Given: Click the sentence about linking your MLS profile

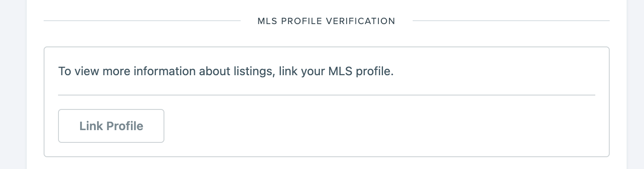Looking at the screenshot, I should (226, 71).
